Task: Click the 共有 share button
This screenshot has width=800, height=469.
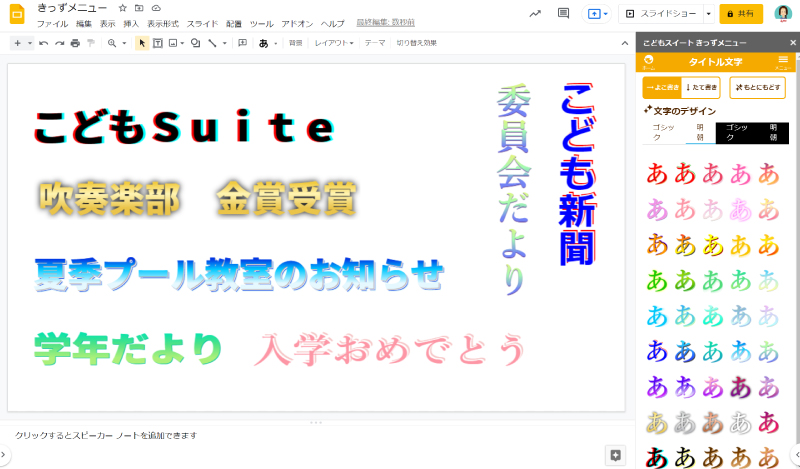Action: (x=743, y=14)
